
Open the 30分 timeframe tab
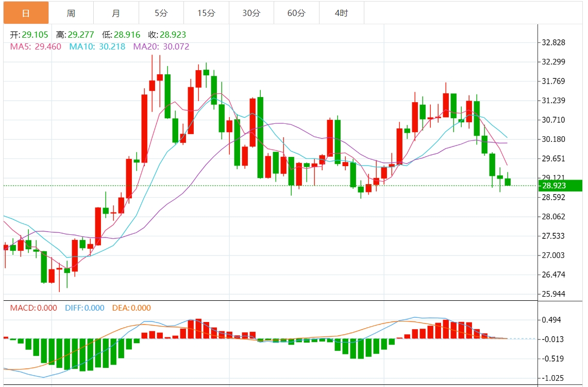251,13
